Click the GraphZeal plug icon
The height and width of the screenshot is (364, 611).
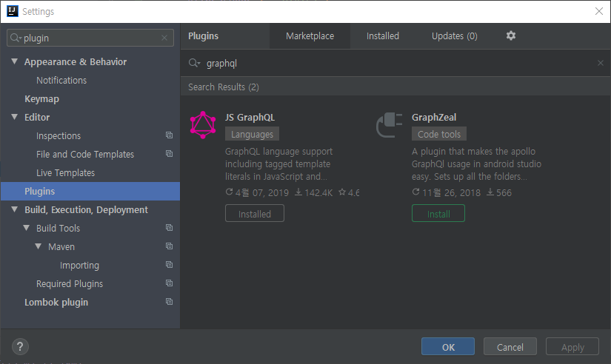[x=390, y=125]
